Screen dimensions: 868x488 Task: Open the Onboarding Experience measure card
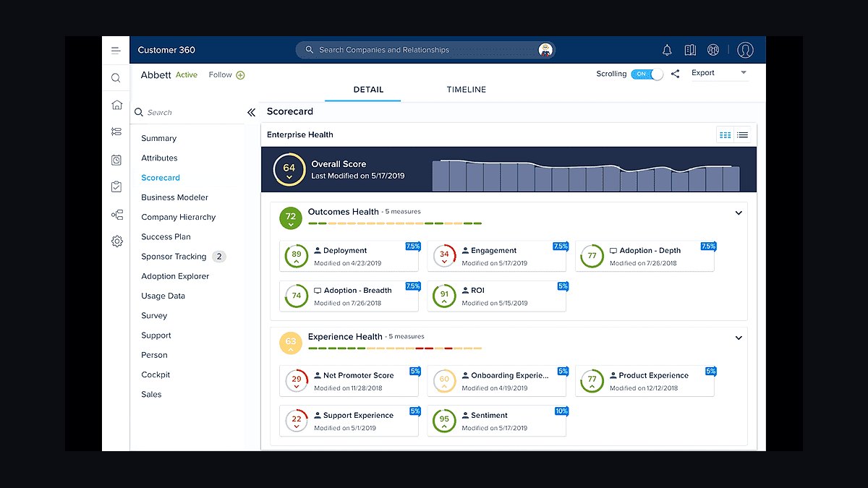[x=496, y=381]
